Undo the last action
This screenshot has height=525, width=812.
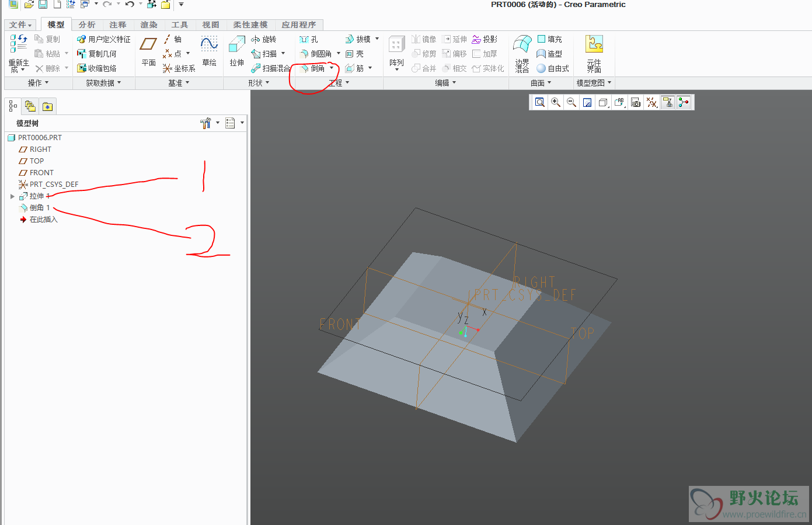tap(130, 4)
